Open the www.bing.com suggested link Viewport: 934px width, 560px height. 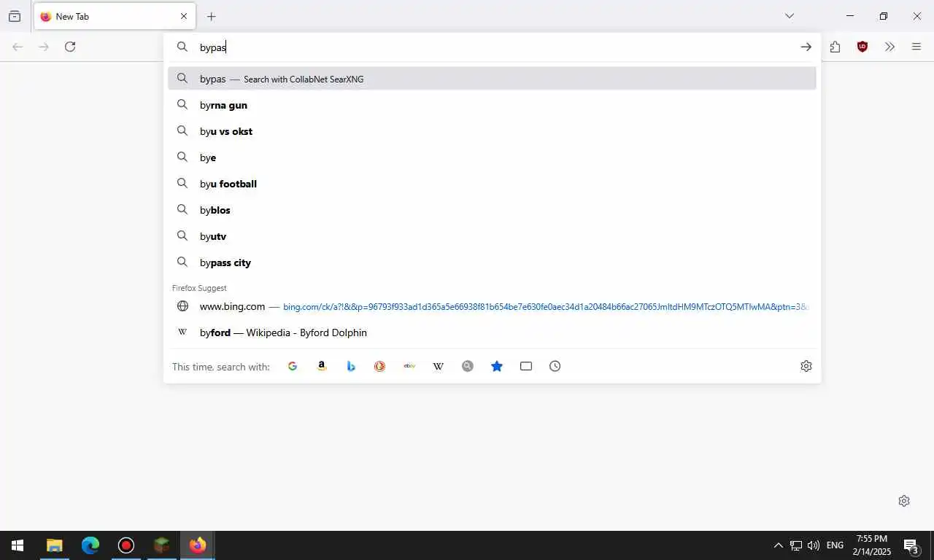tap(492, 306)
